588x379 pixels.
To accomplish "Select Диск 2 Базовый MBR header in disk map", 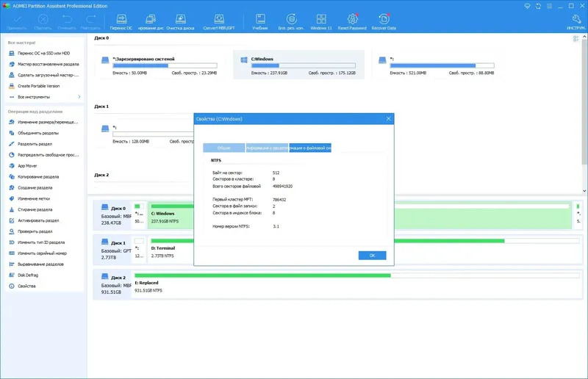I will 113,284.
